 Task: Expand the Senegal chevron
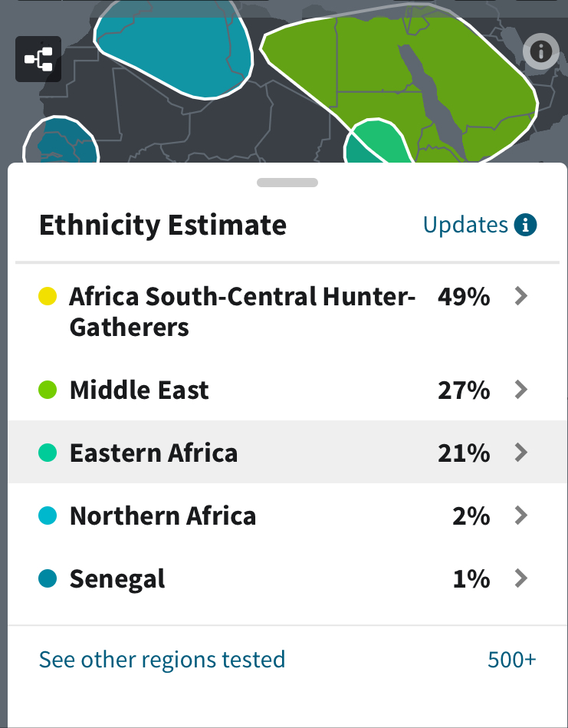[x=521, y=578]
